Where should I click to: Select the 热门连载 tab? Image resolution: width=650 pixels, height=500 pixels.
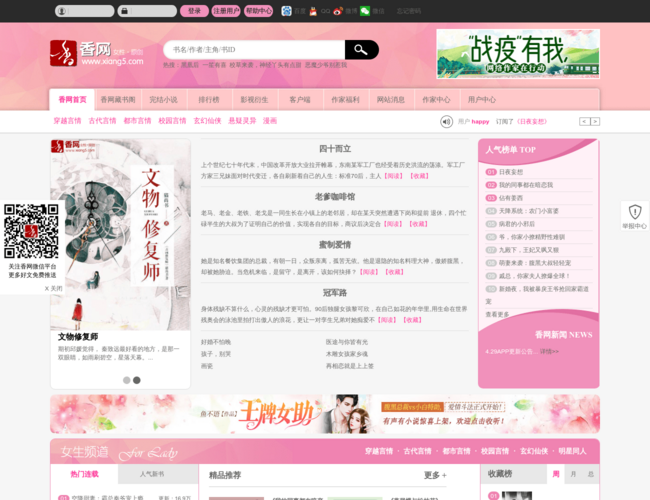[x=84, y=474]
